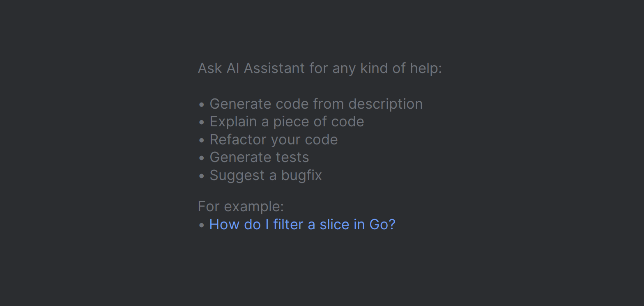Click the word 'help:' ending the heading

coord(426,69)
